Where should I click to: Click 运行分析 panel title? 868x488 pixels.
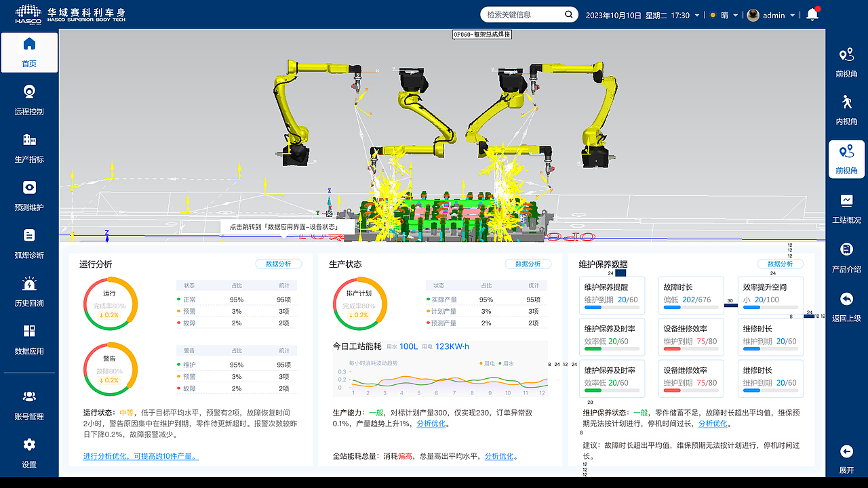[x=96, y=264]
